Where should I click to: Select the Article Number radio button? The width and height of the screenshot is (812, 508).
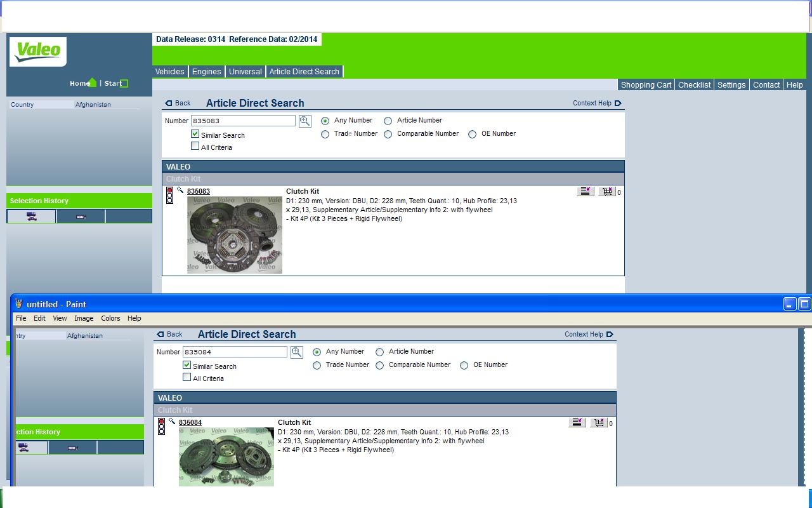[388, 121]
